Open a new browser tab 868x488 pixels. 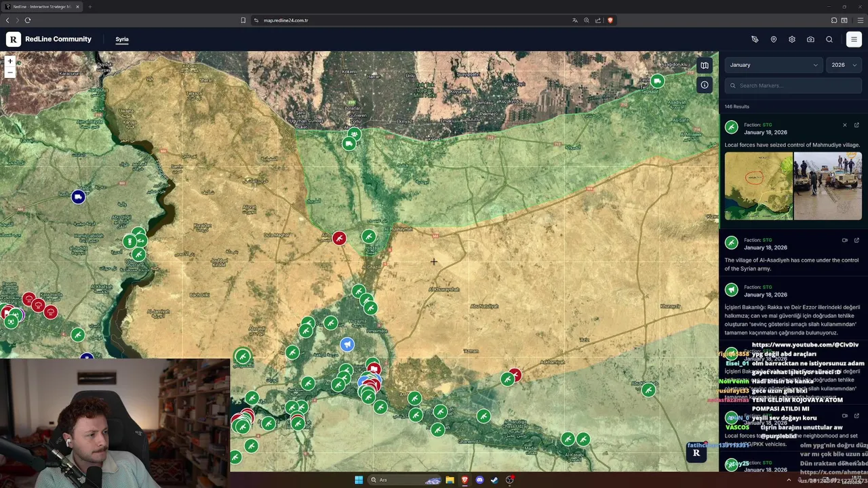pyautogui.click(x=90, y=7)
